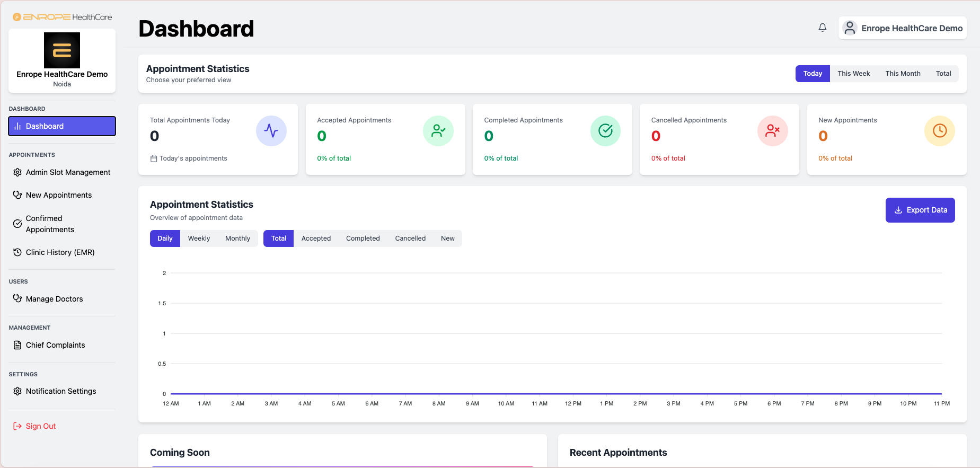980x468 pixels.
Task: Select the Total chart filter
Action: point(279,239)
